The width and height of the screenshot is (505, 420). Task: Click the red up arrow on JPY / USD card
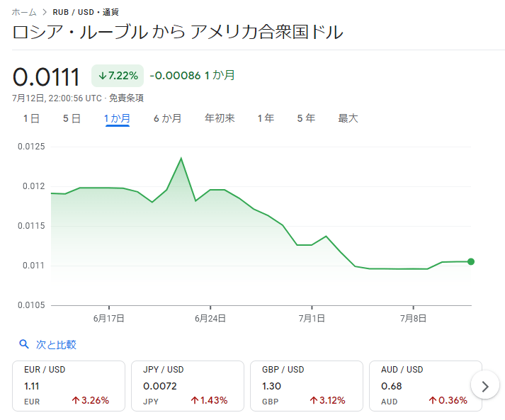pos(194,400)
